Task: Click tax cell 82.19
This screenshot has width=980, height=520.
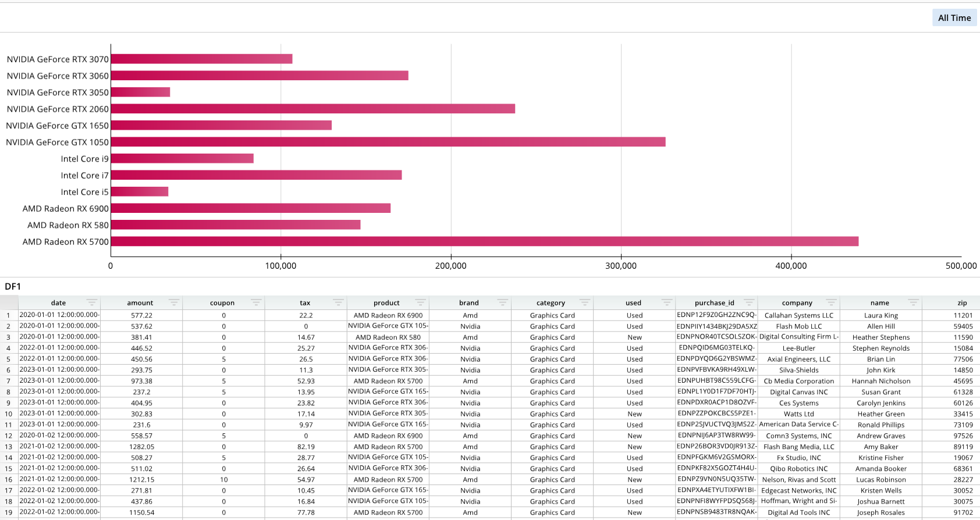Action: click(x=306, y=447)
